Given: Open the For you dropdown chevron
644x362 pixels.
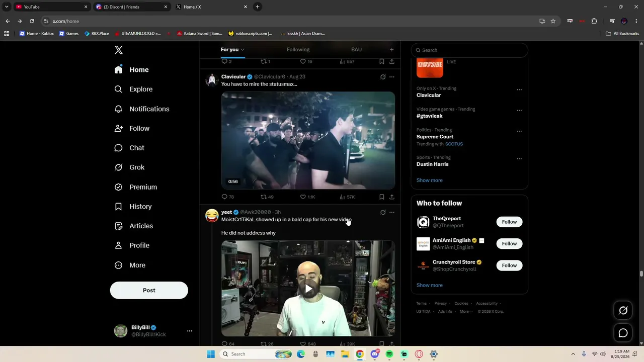Looking at the screenshot, I should pyautogui.click(x=242, y=49).
